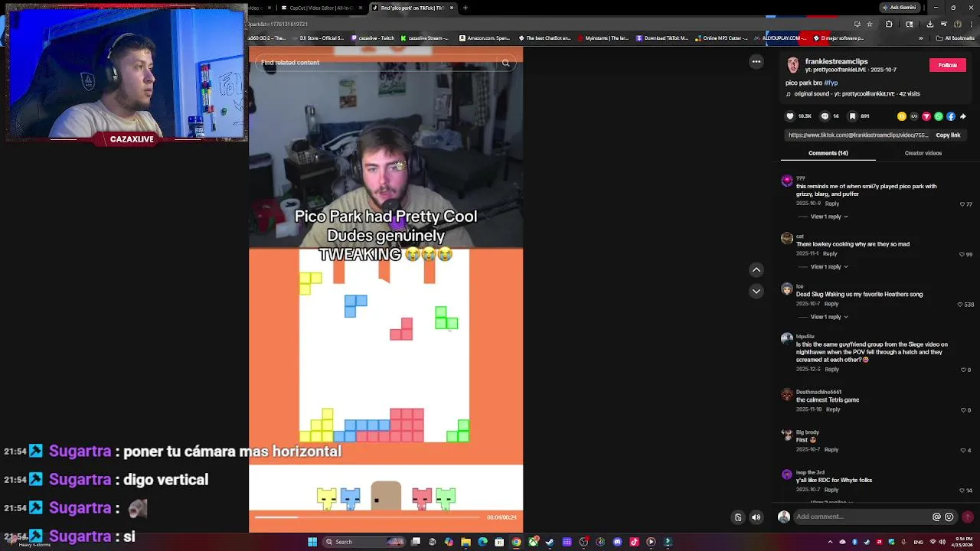This screenshot has width=980, height=551.
Task: Select the Find 'pico park' on TikTok tab
Action: 413,8
